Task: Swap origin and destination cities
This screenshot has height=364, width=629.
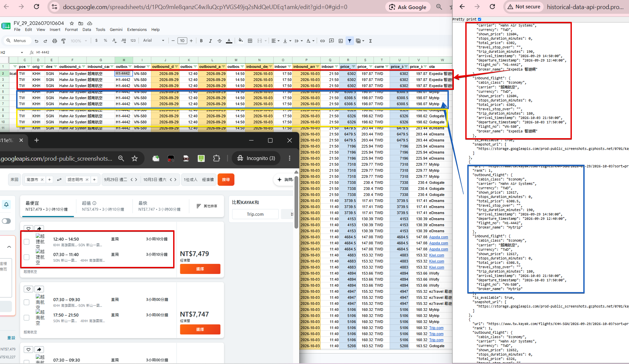Action: pos(59,180)
